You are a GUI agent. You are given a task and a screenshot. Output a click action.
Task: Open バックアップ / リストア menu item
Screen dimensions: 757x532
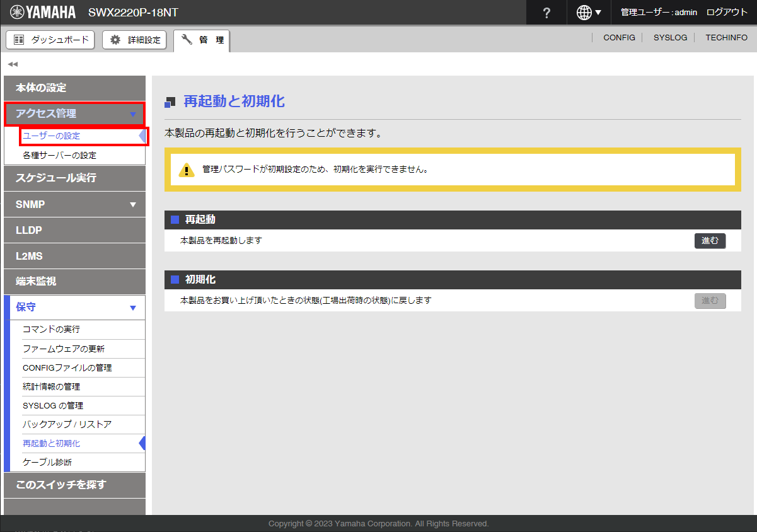(67, 424)
